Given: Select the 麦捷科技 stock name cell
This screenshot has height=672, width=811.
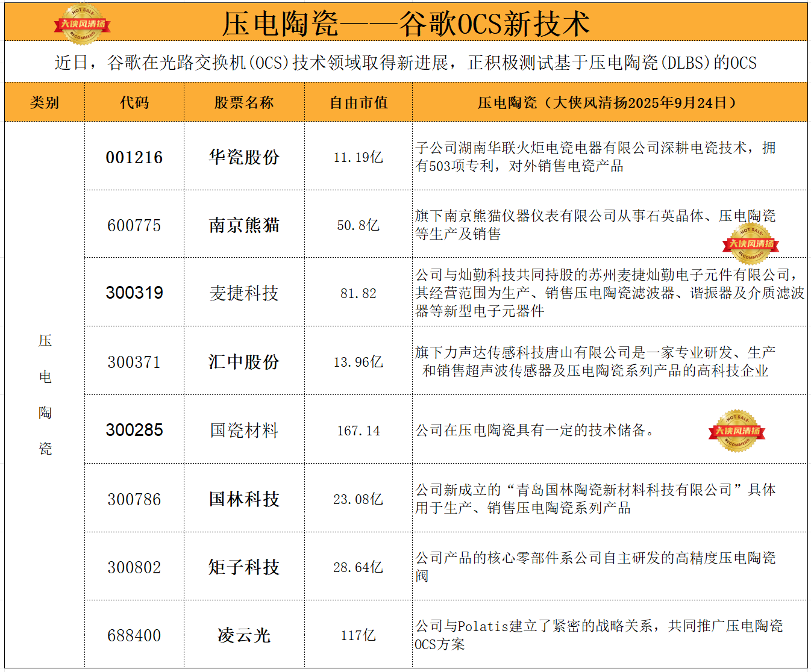Looking at the screenshot, I should 244,293.
